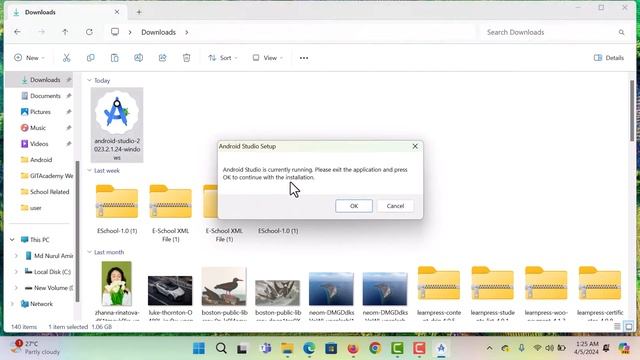Open Firefox from the taskbar
640x360 pixels.
click(353, 348)
